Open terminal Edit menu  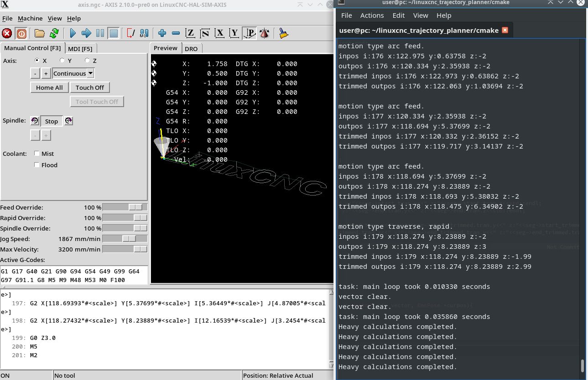[398, 15]
